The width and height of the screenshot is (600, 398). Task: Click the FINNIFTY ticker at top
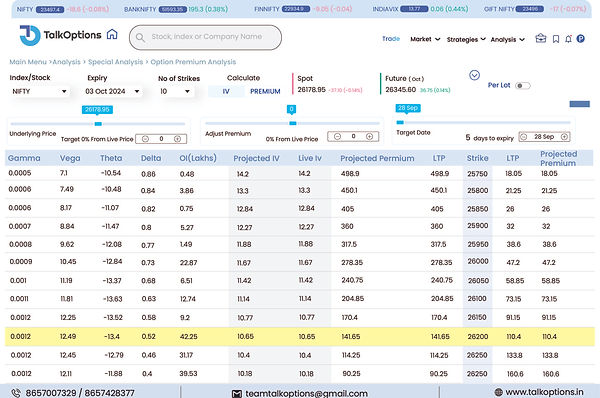[x=303, y=9]
